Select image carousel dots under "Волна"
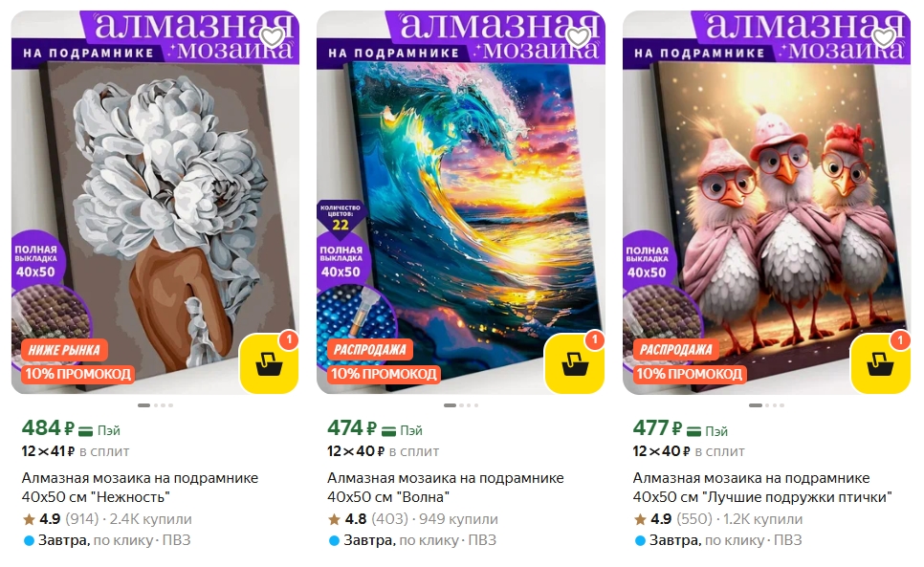The width and height of the screenshot is (924, 567). point(461,405)
